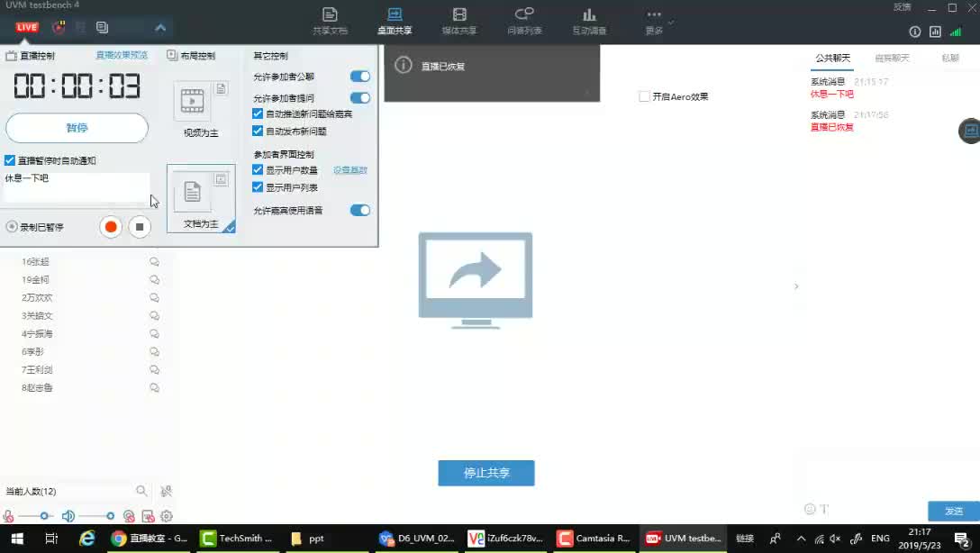
Task: Open the info icon in top-right bar
Action: coord(914,32)
